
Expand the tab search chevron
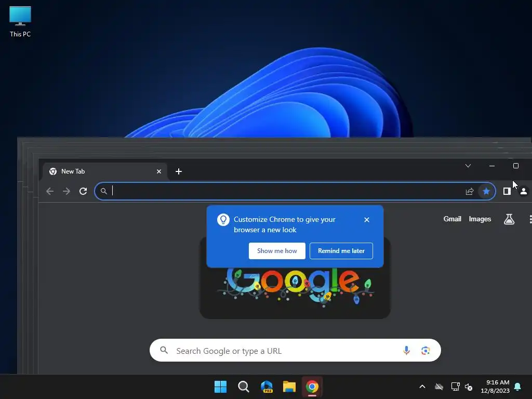pyautogui.click(x=468, y=166)
